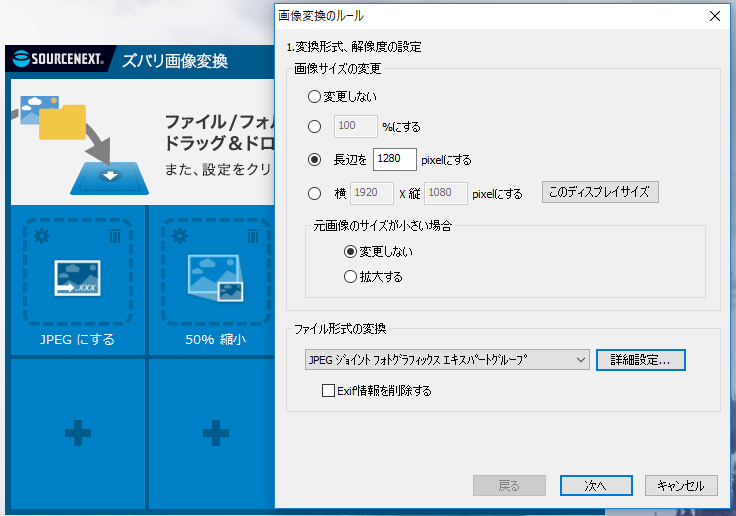This screenshot has height=516, width=736.
Task: Delete the 50% 縮小 preset via trash icon
Action: coord(253,236)
